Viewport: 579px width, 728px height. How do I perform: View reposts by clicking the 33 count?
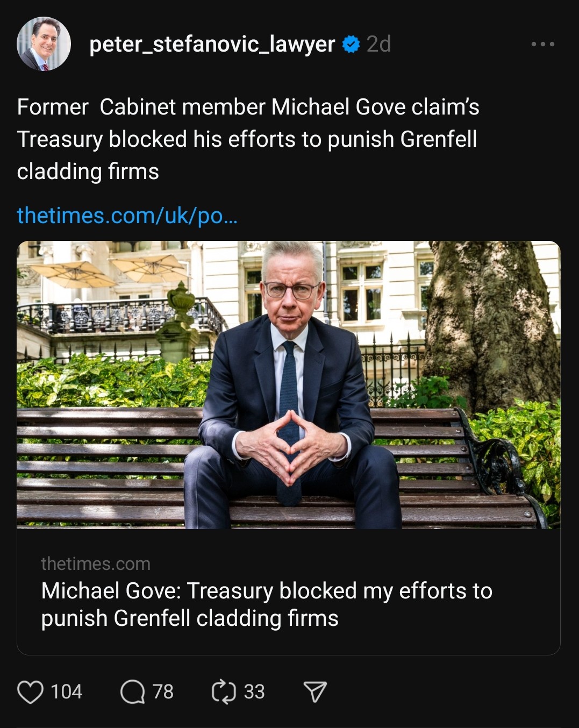click(x=254, y=691)
